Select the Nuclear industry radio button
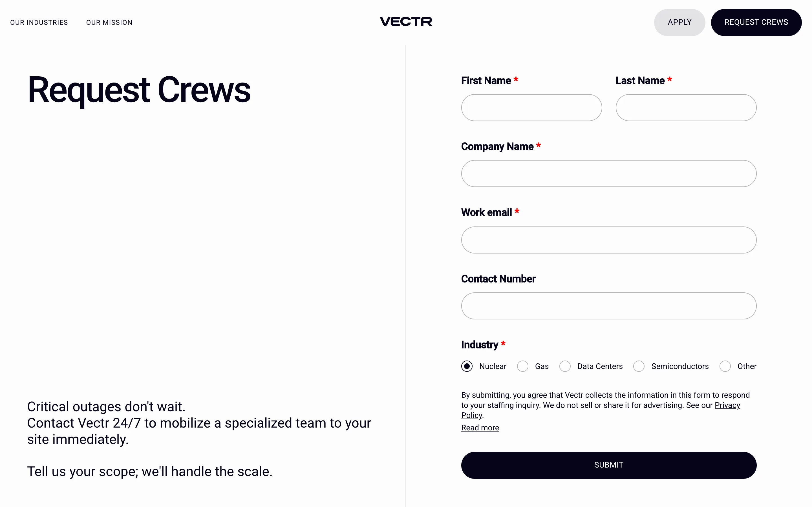The width and height of the screenshot is (812, 507). (467, 366)
